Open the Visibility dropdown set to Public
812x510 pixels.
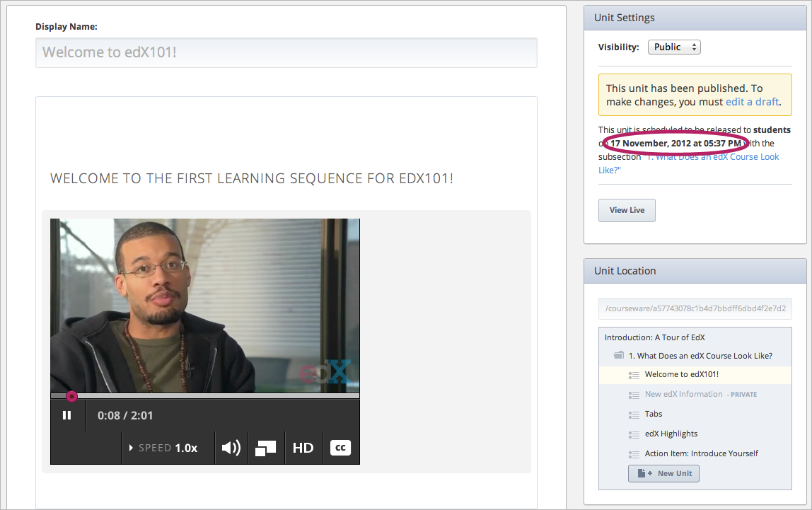tap(674, 47)
